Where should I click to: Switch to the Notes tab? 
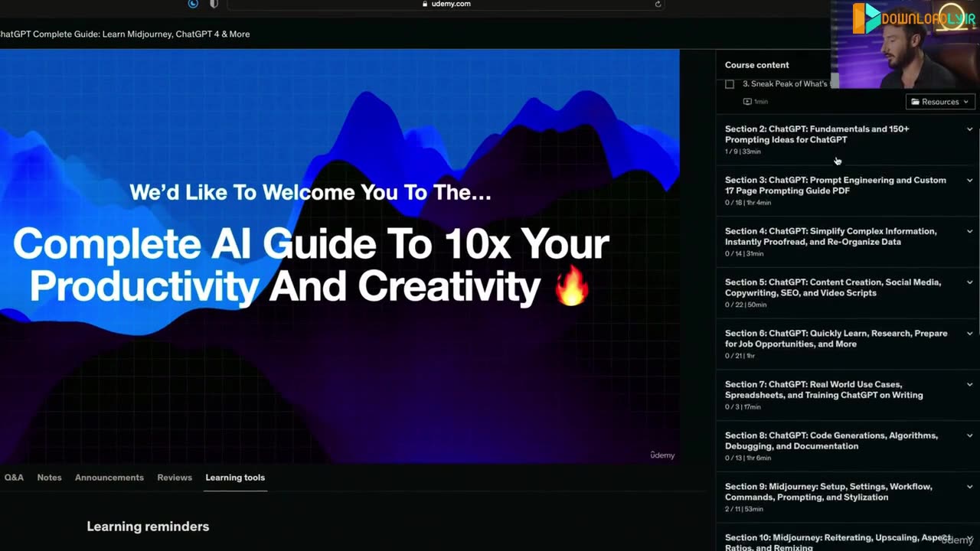coord(49,478)
